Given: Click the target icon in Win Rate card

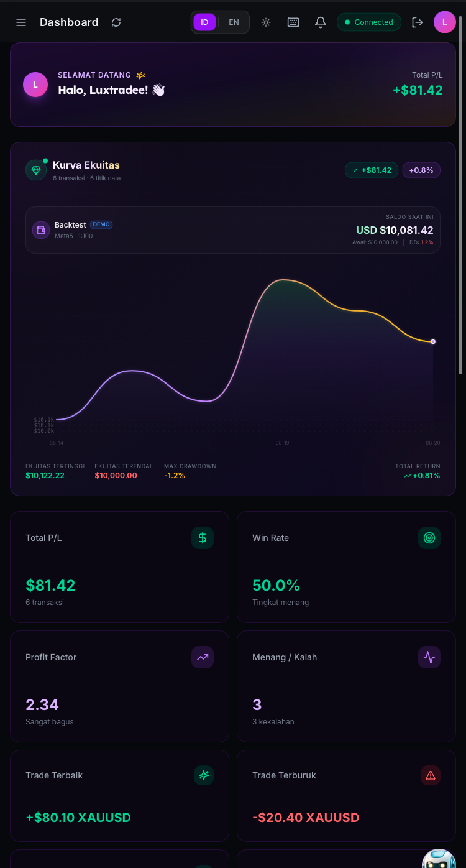Looking at the screenshot, I should (429, 538).
